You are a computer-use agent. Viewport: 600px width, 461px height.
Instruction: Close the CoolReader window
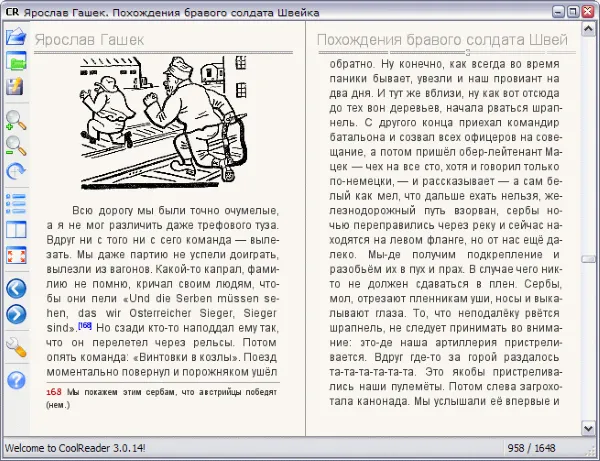tap(588, 12)
